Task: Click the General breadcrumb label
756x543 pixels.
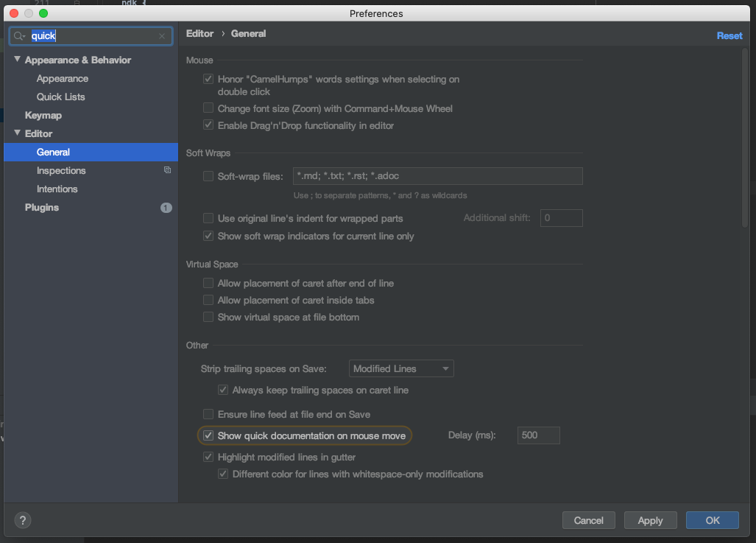Action: (248, 34)
